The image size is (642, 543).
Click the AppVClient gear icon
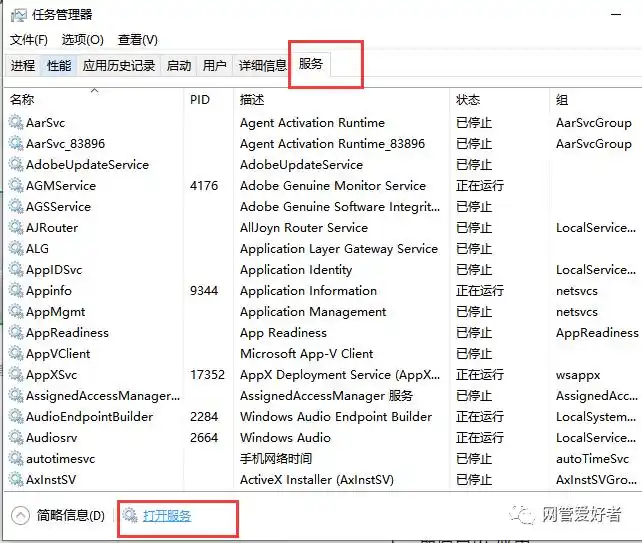(16, 353)
